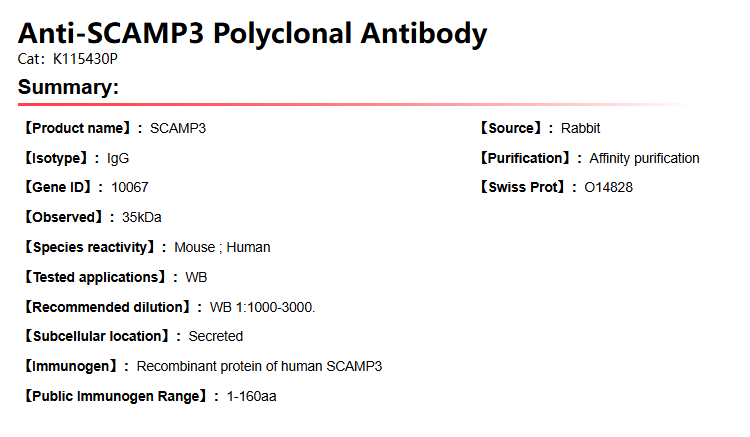Click the Mouse ; Human text
The height and width of the screenshot is (437, 750).
click(x=222, y=247)
